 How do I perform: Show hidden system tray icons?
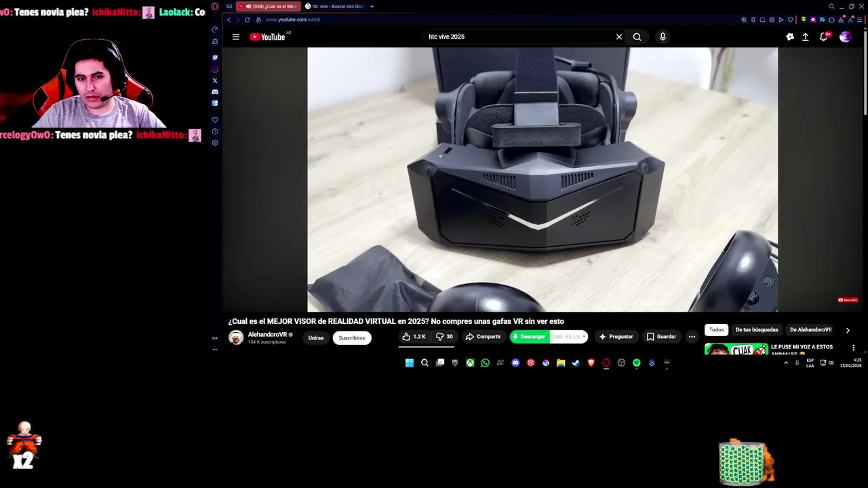point(786,363)
